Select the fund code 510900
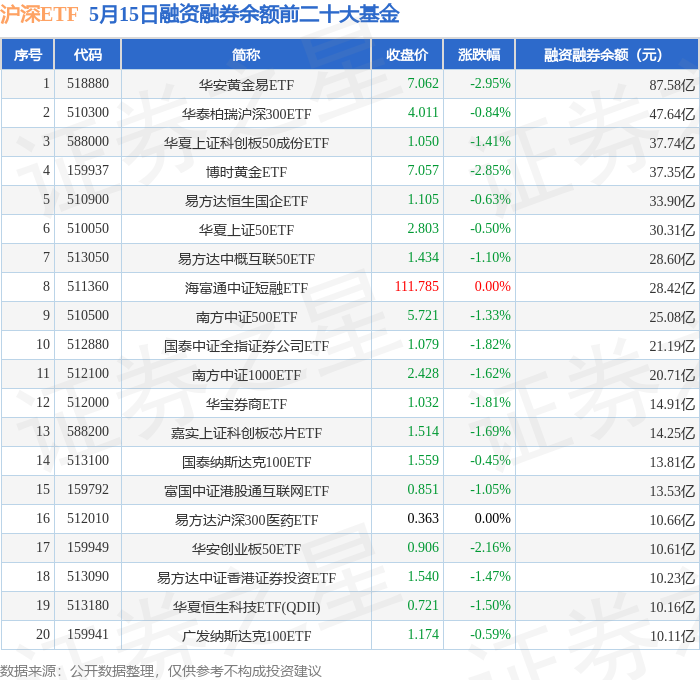This screenshot has width=700, height=680. [x=88, y=200]
